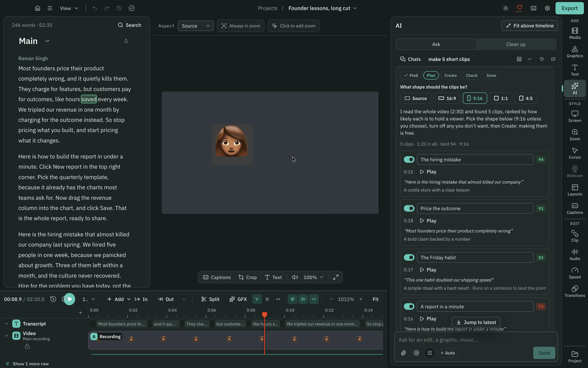Go to the home screen
Screen dimensions: 588x368
point(37,8)
